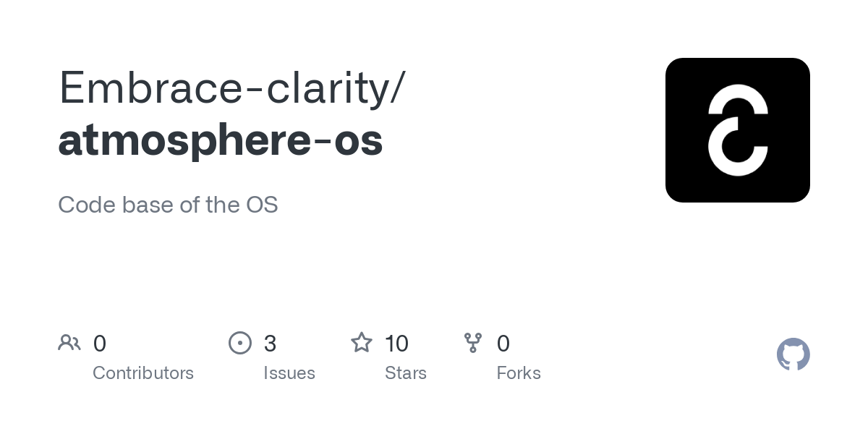The height and width of the screenshot is (434, 868).
Task: Click the Embrace-clarity black avatar logo
Action: coord(737,130)
